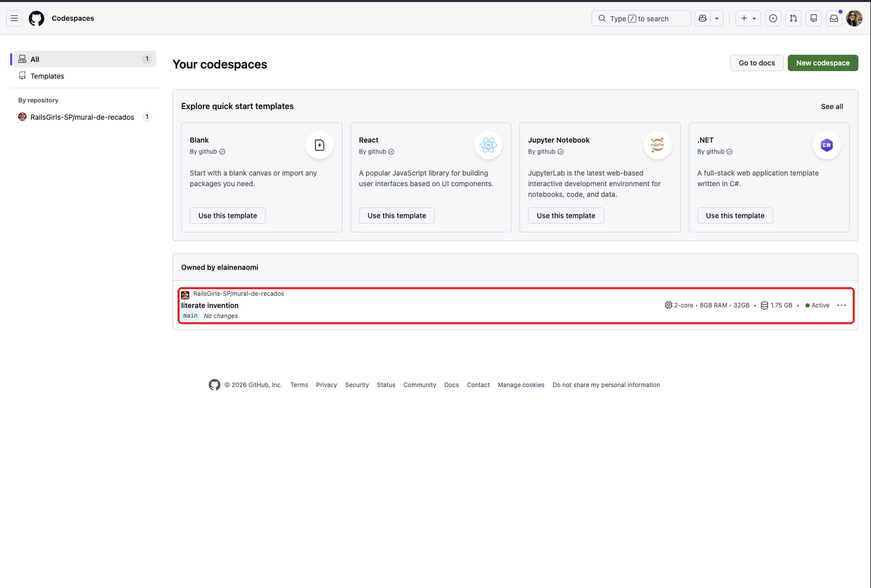
Task: Click the repository avatar in codespace row
Action: (185, 295)
